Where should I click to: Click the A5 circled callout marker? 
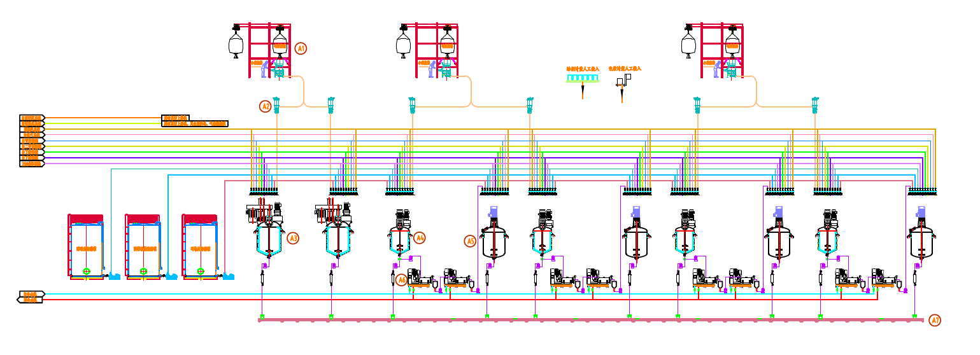[470, 241]
